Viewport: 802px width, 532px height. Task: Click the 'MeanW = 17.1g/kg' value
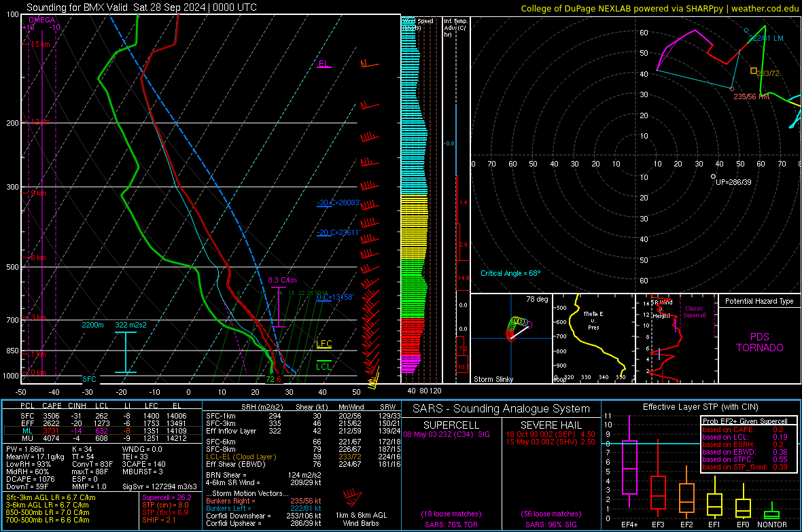pos(35,457)
